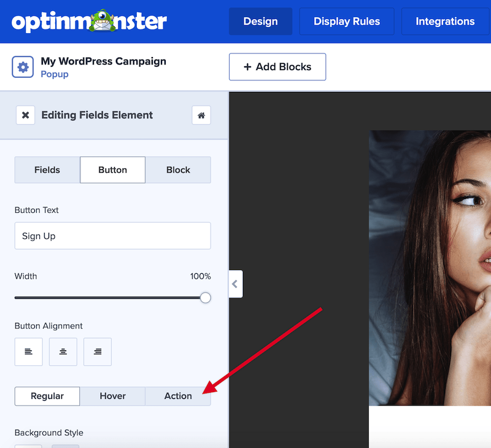Align button to the center
The width and height of the screenshot is (491, 448).
point(63,352)
